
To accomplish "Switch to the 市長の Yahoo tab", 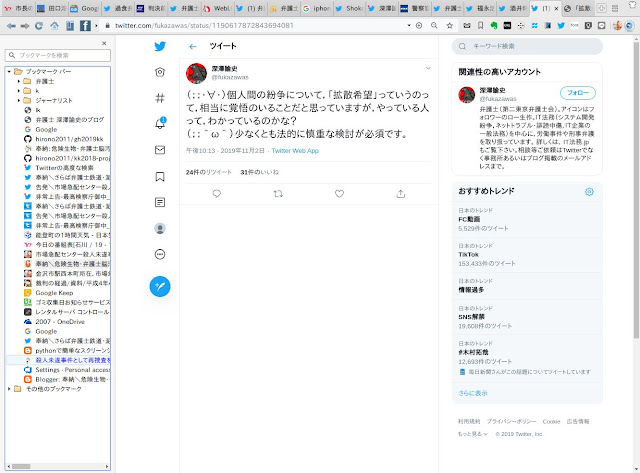I will pyautogui.click(x=19, y=8).
